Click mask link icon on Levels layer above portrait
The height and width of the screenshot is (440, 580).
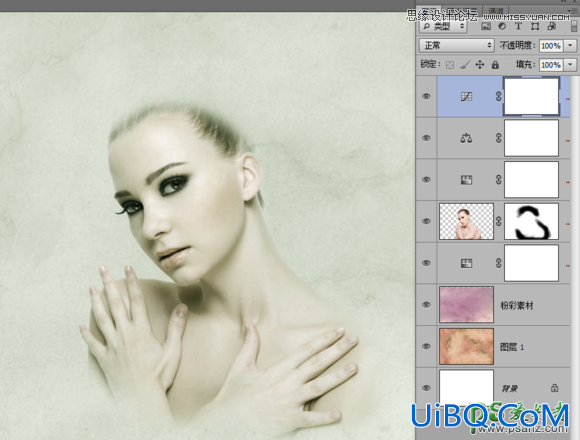[x=499, y=180]
